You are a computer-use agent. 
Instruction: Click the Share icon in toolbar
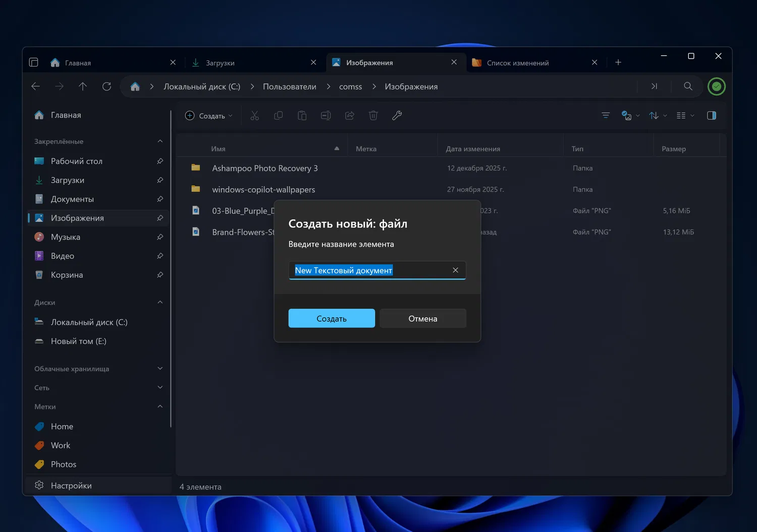(x=349, y=116)
